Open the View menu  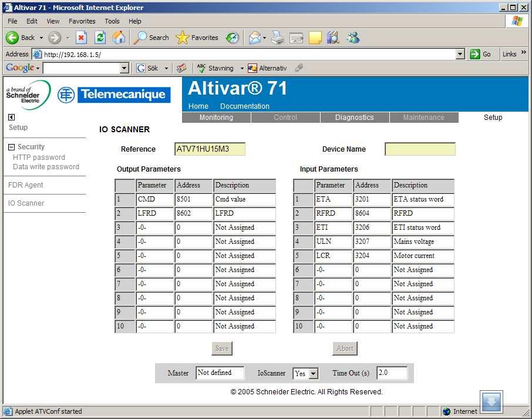click(x=53, y=21)
